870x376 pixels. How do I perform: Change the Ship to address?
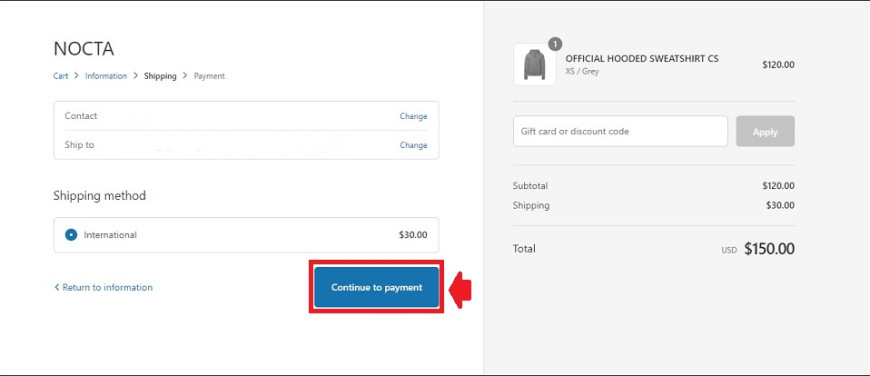[413, 145]
